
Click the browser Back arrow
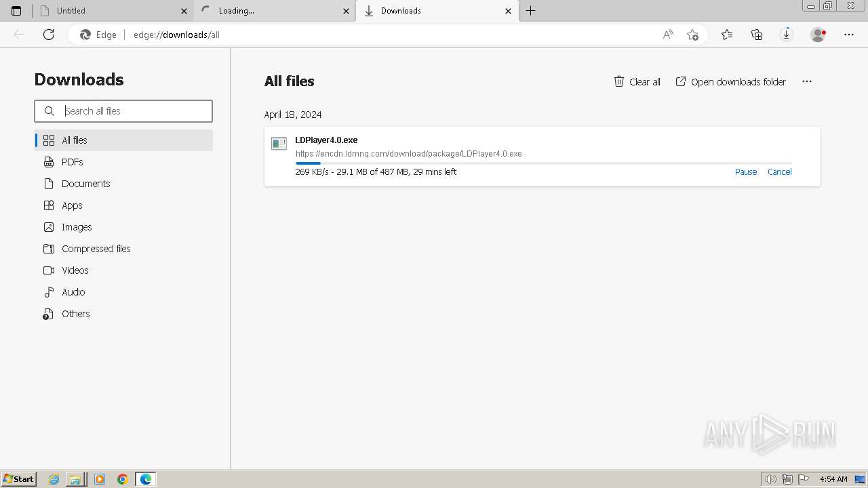[x=19, y=35]
